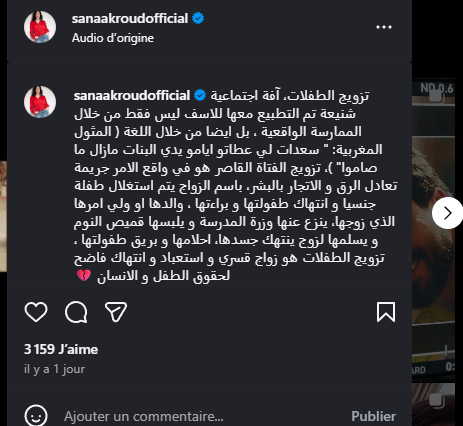Open comments via speech bubble icon
463x426 pixels.
[76, 312]
